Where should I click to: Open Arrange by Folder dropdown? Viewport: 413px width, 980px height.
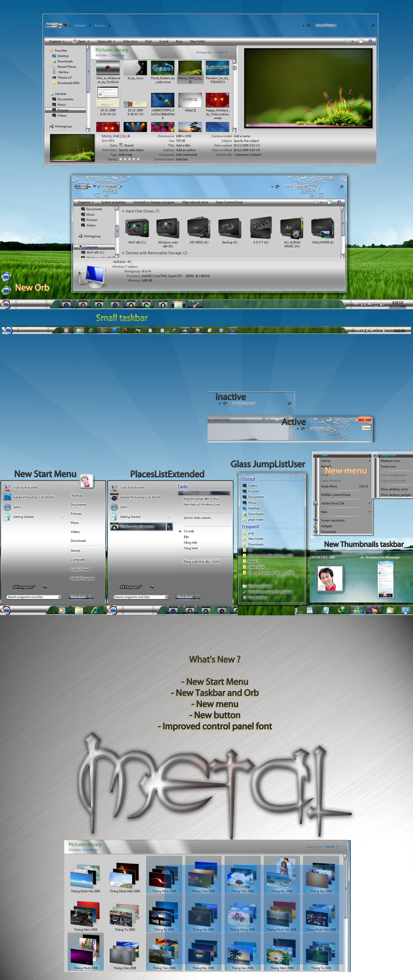[221, 53]
